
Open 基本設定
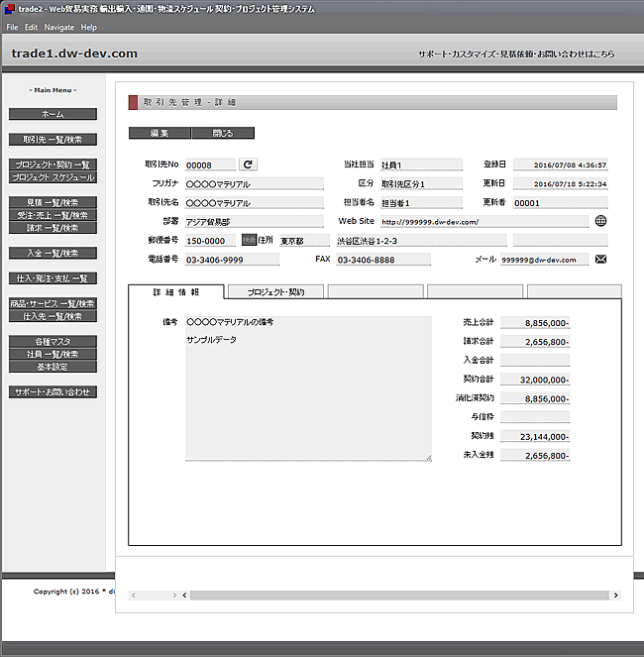coord(53,367)
